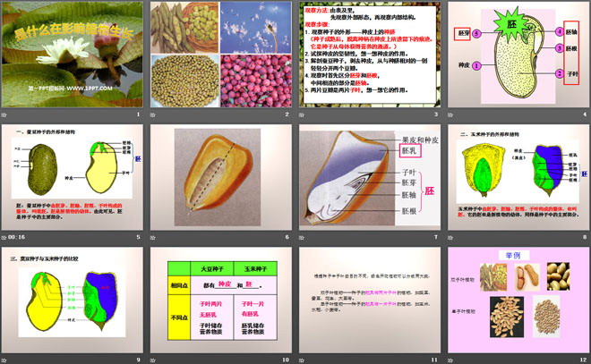Select slide 9 comparing bean and corn seeds
Screen dimensions: 591x364
[73, 300]
